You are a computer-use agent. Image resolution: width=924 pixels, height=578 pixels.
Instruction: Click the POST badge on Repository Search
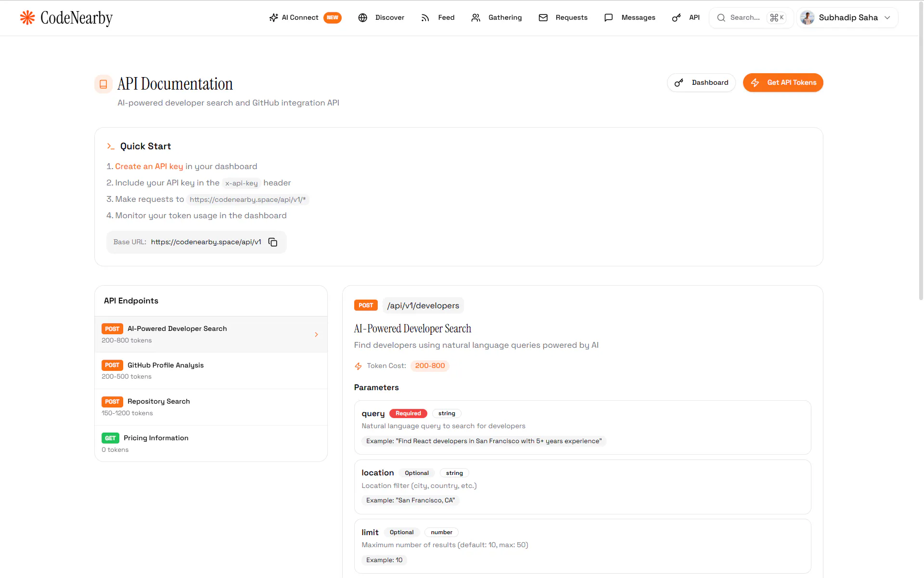112,402
